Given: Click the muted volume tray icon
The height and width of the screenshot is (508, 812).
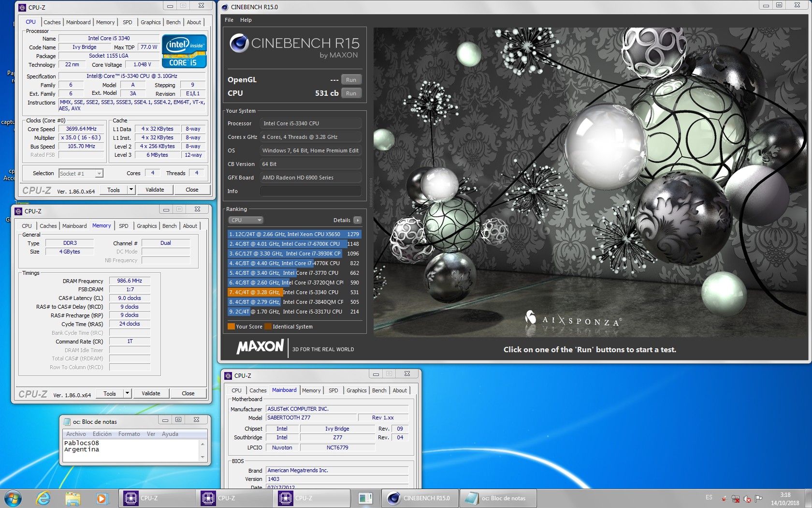Looking at the screenshot, I should [747, 498].
